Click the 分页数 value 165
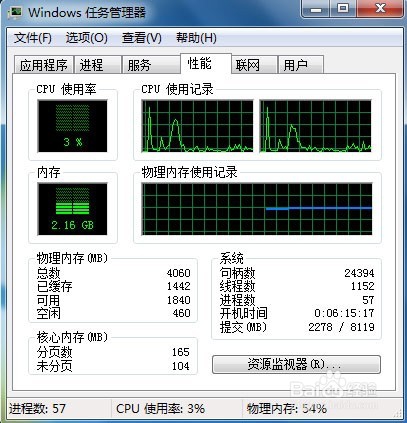This screenshot has width=407, height=423. [181, 352]
